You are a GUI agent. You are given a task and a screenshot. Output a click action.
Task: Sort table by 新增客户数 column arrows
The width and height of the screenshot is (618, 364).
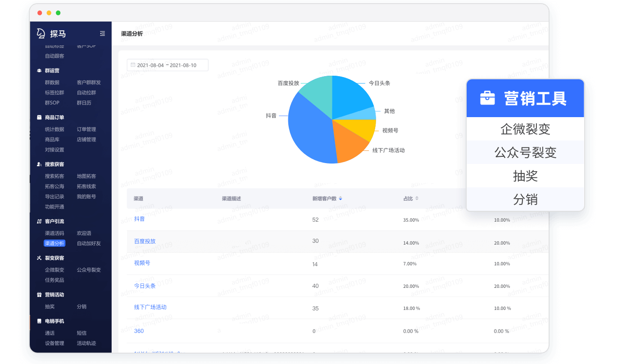pos(341,199)
